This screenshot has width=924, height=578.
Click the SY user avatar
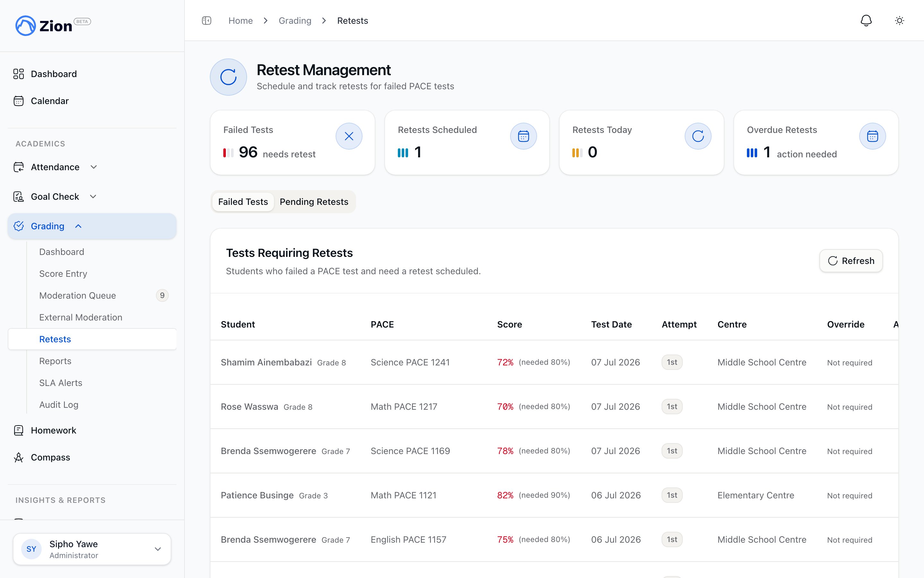point(31,549)
